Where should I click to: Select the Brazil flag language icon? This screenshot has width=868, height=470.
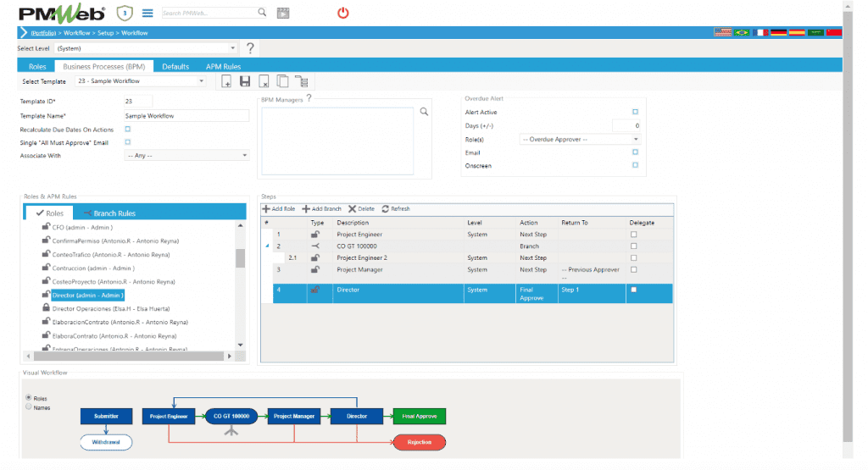coord(741,32)
